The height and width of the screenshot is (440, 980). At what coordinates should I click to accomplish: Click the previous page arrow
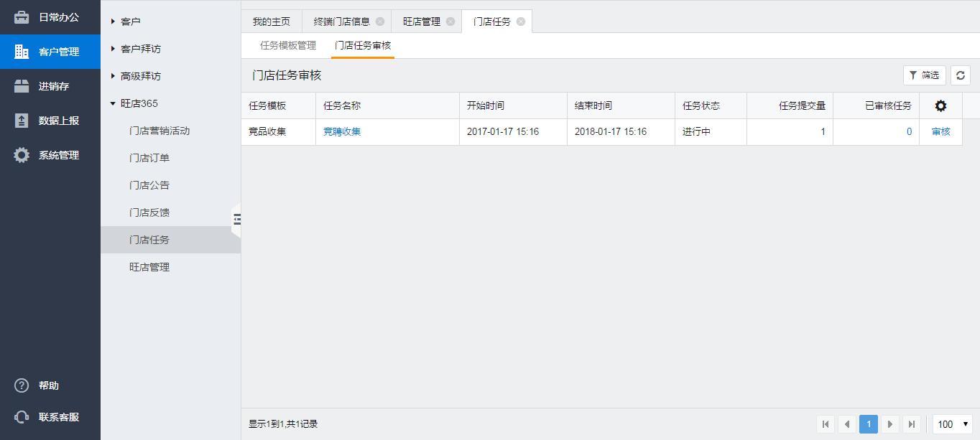coord(847,424)
